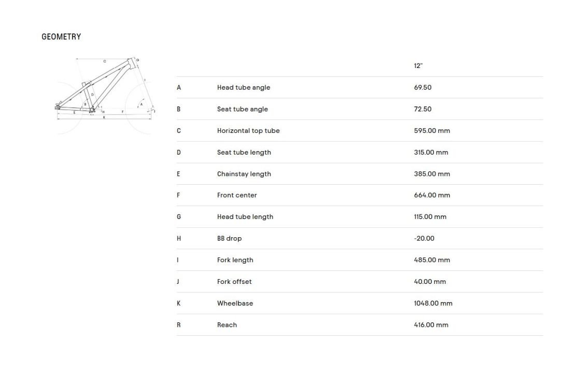This screenshot has height=368, width=588.
Task: Click the BB drop label
Action: [229, 239]
